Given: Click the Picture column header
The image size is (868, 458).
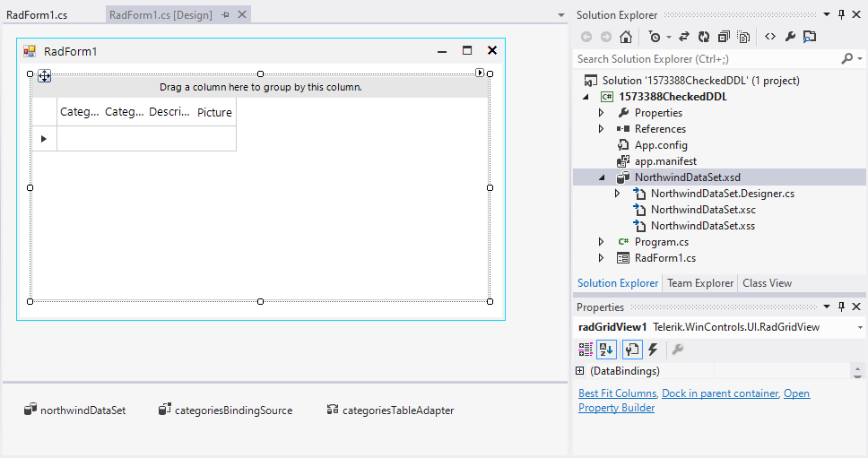Looking at the screenshot, I should (x=215, y=112).
